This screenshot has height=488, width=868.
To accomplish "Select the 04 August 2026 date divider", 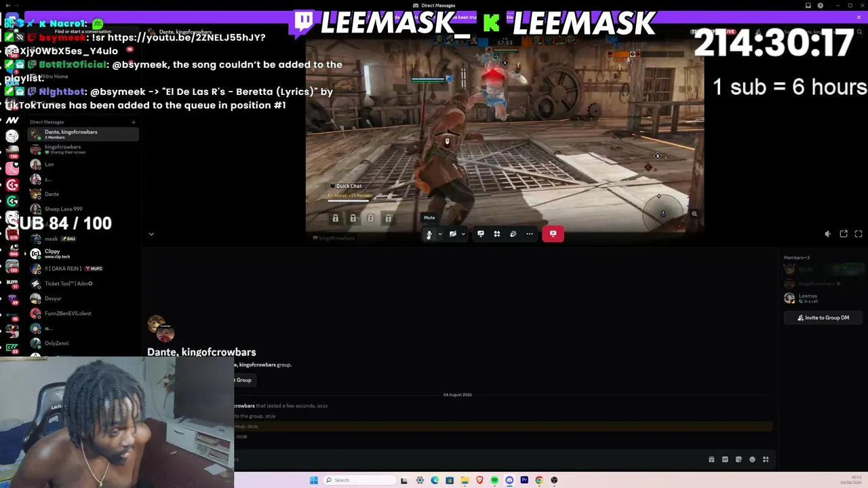I will 458,394.
